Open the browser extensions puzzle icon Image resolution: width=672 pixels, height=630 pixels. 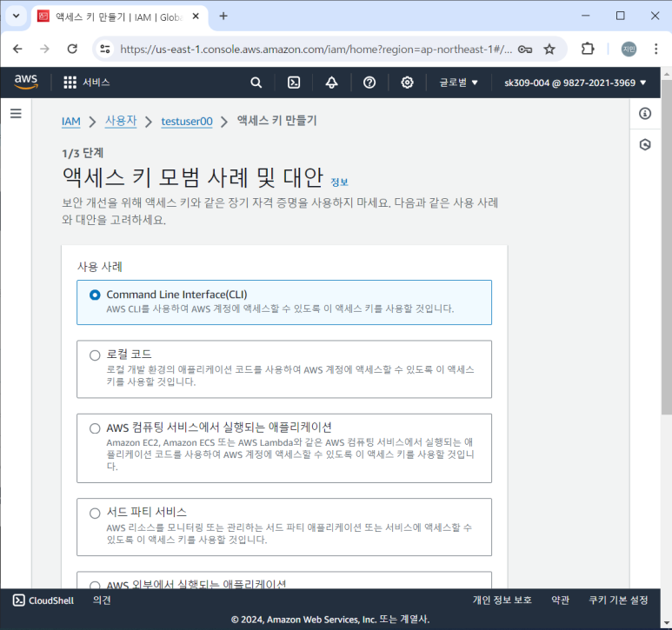(588, 49)
